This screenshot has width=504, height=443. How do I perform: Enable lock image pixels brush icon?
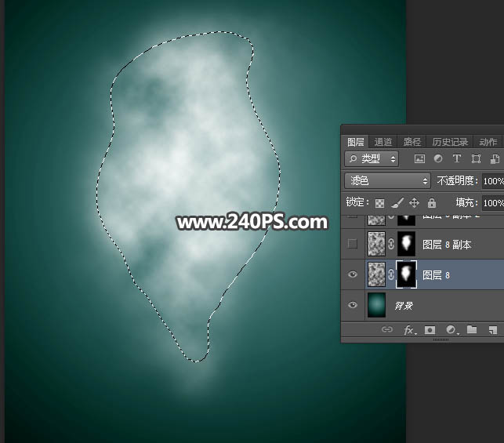(397, 203)
